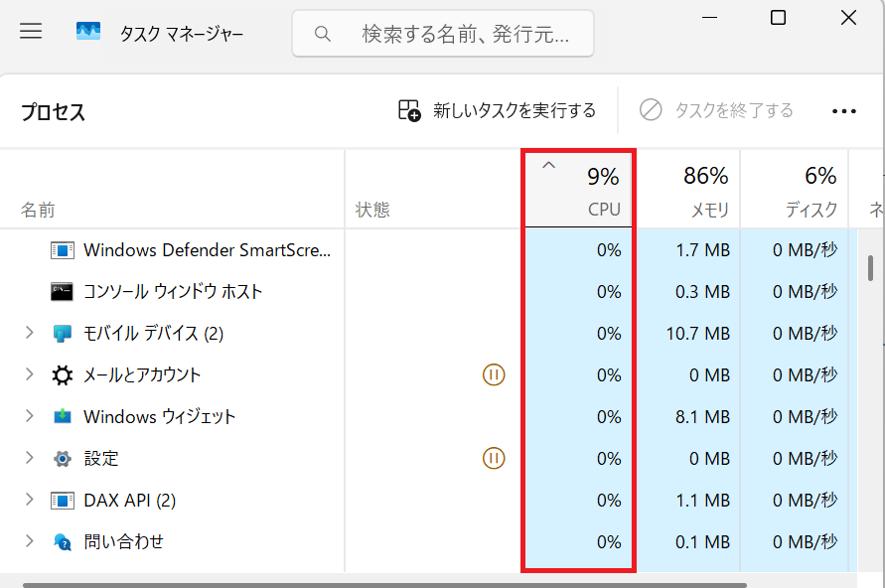
Task: Click the コンソール ウィンドウ ホスト process icon
Action: click(x=60, y=291)
